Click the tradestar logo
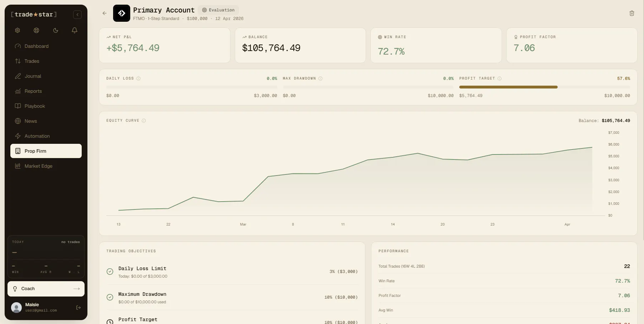This screenshot has width=644, height=324. click(34, 15)
